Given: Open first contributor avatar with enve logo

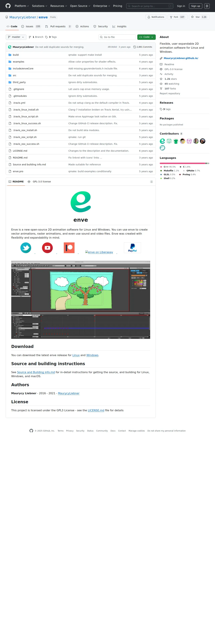Looking at the screenshot, I should point(162,141).
